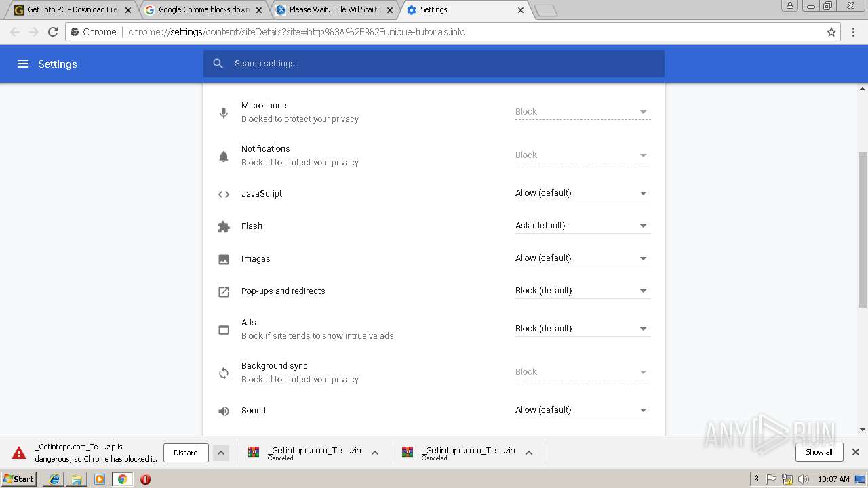Click the second canceled Getintopc zip download
The height and width of the screenshot is (488, 868).
pyautogui.click(x=305, y=453)
